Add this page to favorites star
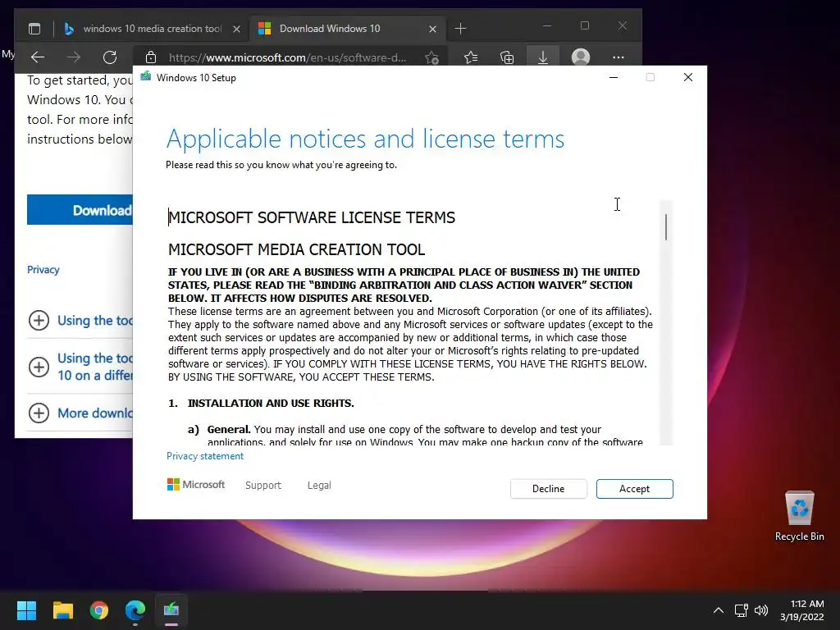Image resolution: width=840 pixels, height=630 pixels. 431,57
